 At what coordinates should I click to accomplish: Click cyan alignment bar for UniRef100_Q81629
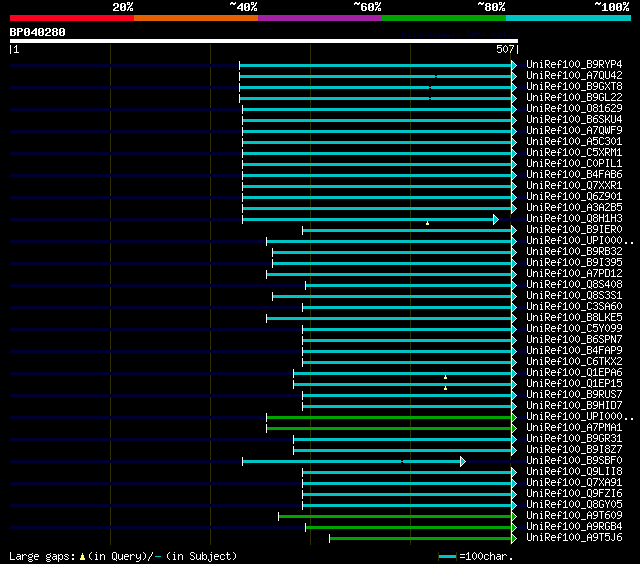coord(377,109)
